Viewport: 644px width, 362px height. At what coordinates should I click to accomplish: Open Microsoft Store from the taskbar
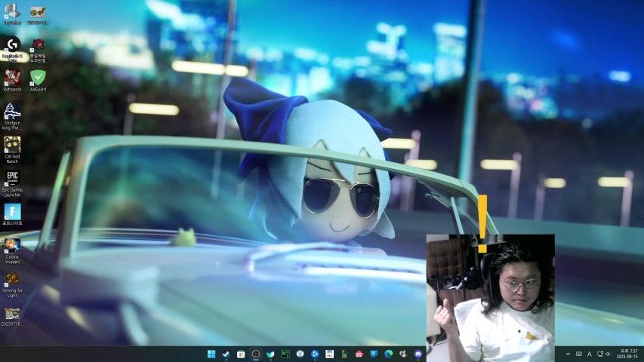241,354
